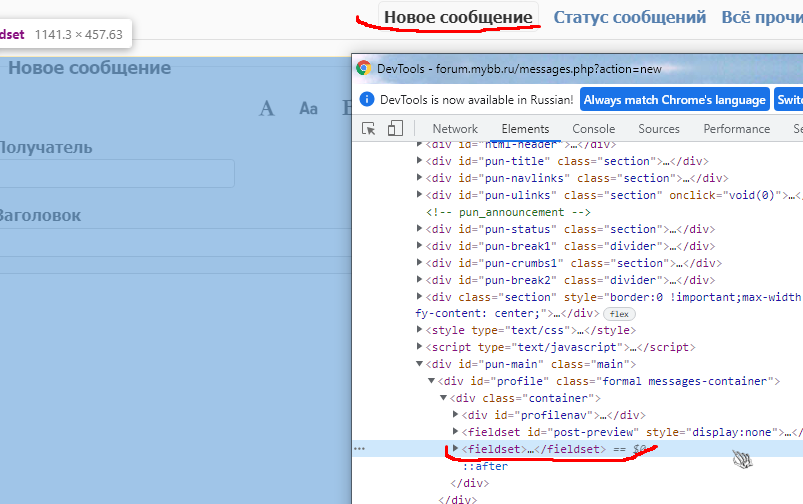Click the Chrome icon in DevTools title bar

pos(364,68)
